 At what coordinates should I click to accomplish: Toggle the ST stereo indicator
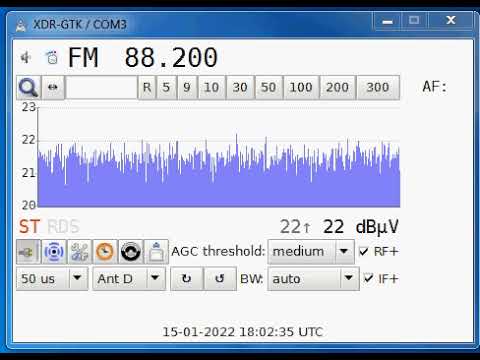[x=29, y=227]
